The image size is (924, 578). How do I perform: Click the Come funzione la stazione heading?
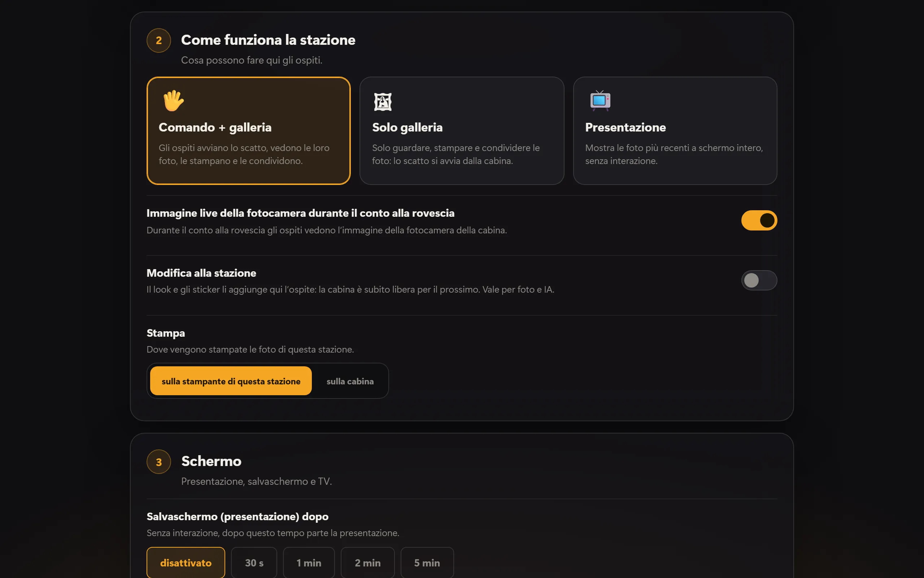[268, 40]
